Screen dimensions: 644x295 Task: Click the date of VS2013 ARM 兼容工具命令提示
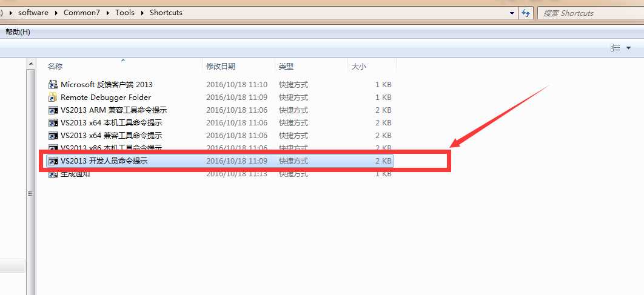236,110
